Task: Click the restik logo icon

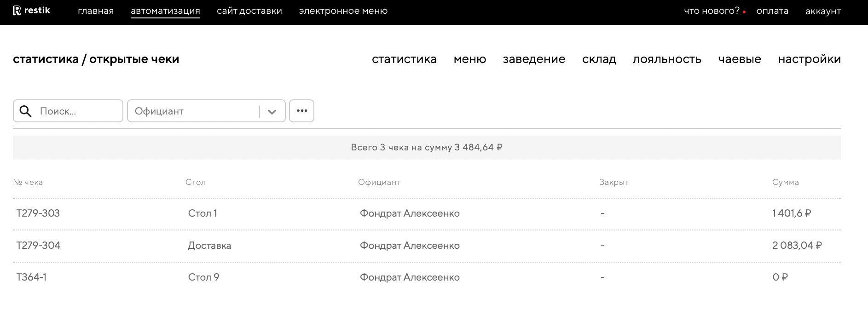Action: point(17,11)
